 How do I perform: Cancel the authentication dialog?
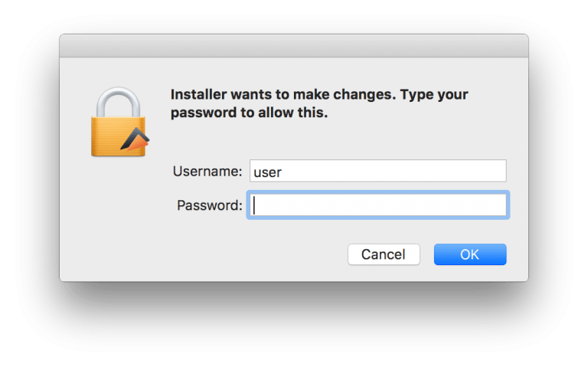pyautogui.click(x=384, y=254)
